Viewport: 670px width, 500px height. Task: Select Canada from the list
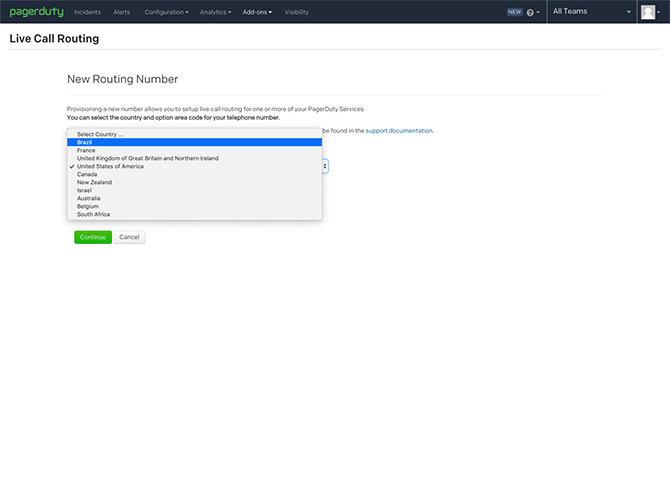point(87,174)
